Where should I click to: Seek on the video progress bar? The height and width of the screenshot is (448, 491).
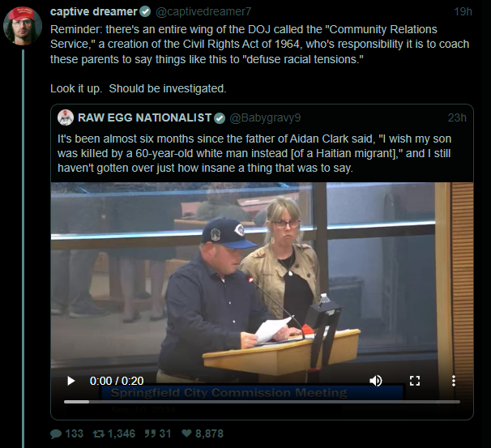(x=262, y=402)
